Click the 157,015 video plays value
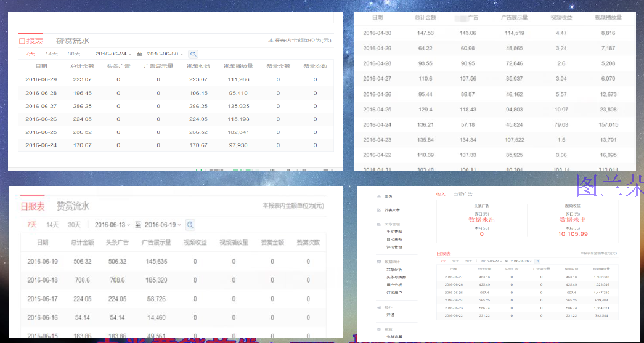Image resolution: width=644 pixels, height=343 pixels. point(608,125)
